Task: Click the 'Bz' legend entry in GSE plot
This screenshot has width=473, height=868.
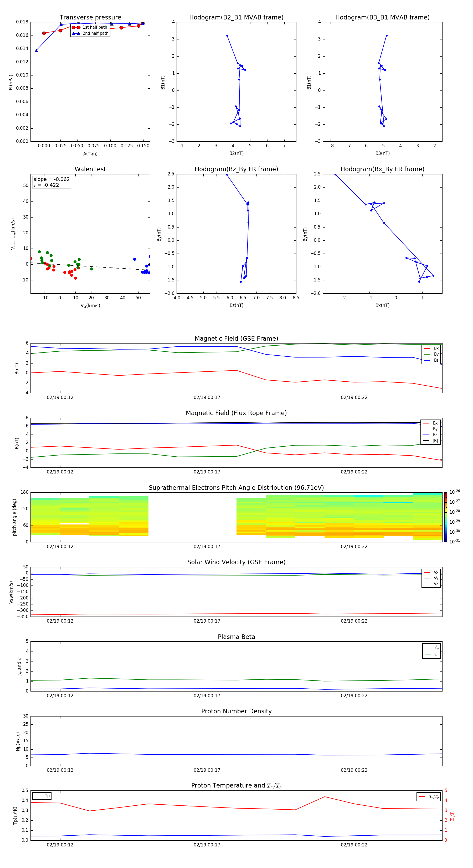Action: (431, 360)
